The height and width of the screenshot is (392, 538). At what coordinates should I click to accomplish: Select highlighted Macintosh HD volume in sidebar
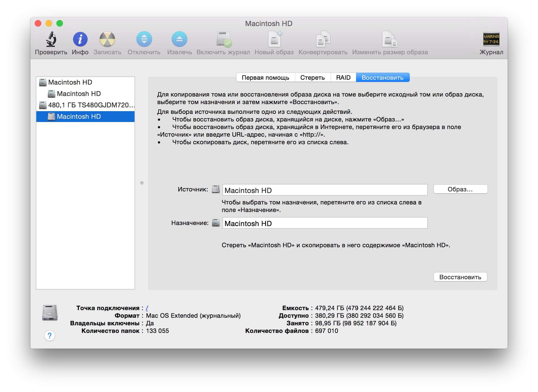85,117
